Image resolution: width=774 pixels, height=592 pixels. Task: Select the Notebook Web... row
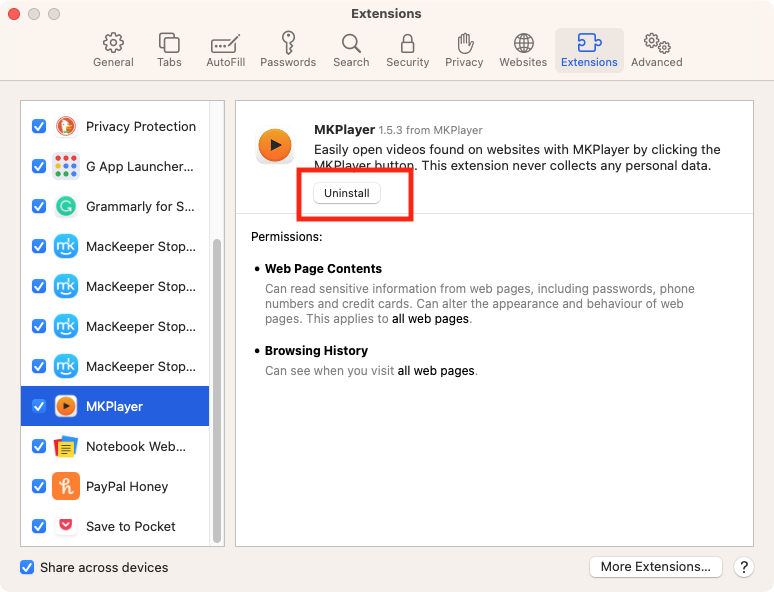115,446
